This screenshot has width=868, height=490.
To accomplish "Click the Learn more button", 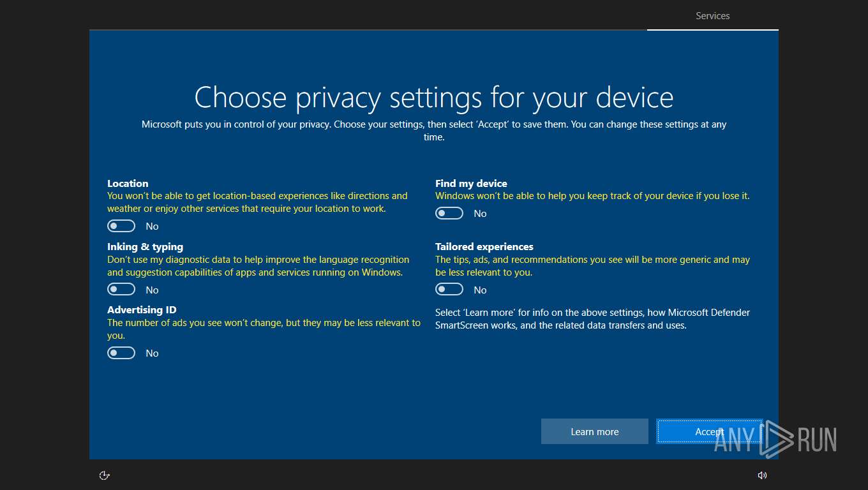I will (594, 431).
